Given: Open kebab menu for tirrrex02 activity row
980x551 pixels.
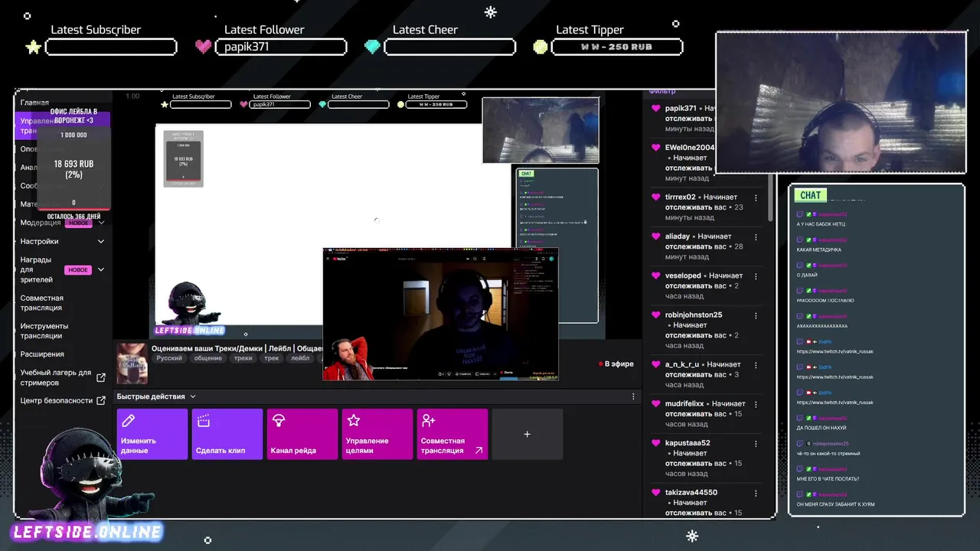Looking at the screenshot, I should click(x=756, y=197).
